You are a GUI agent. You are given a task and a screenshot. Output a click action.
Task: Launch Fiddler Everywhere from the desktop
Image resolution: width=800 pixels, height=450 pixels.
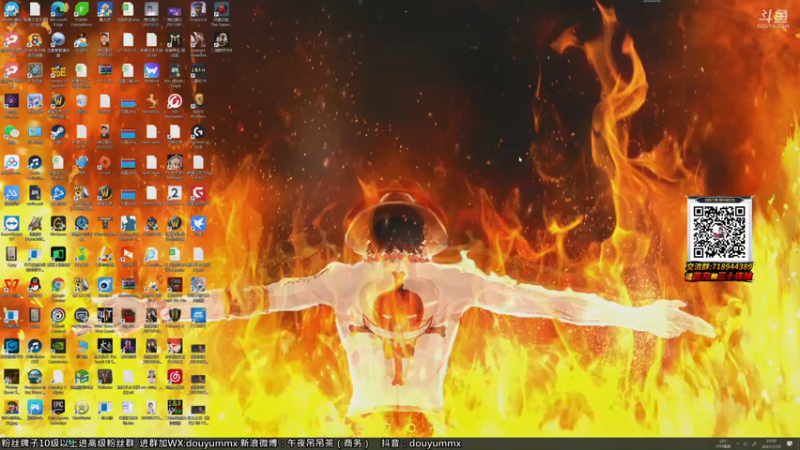coord(82,10)
